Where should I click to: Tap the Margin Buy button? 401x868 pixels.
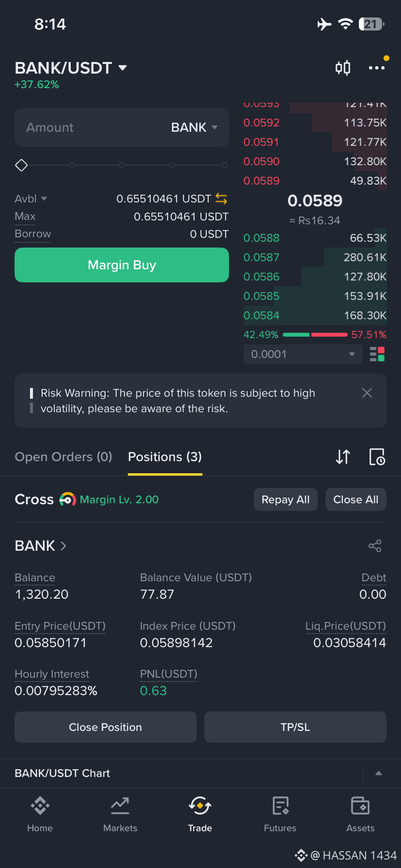tap(122, 265)
